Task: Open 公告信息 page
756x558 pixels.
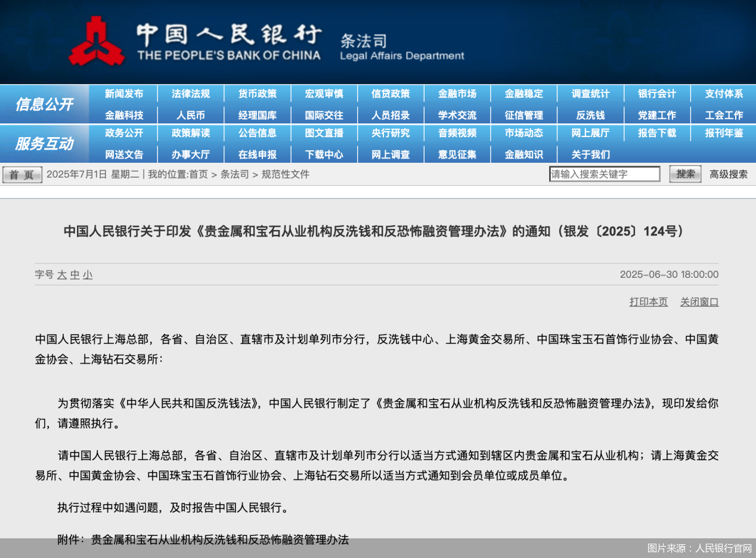Action: pos(258,133)
